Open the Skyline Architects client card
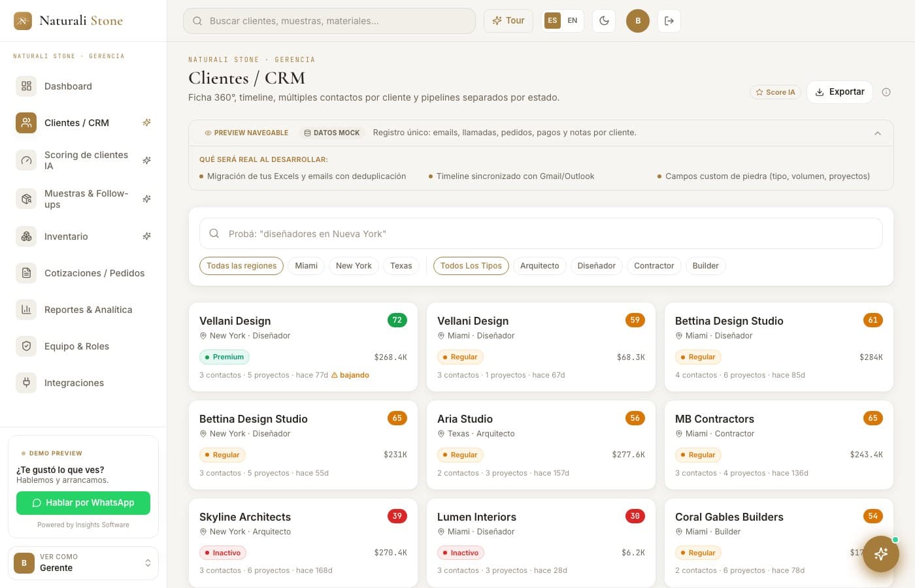Screen dimensions: 915x588 click(303, 543)
